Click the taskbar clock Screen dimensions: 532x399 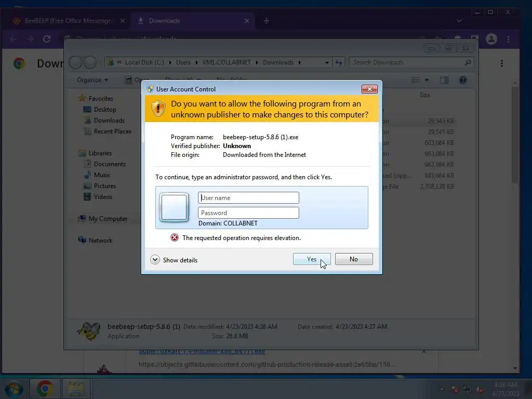tap(506, 389)
